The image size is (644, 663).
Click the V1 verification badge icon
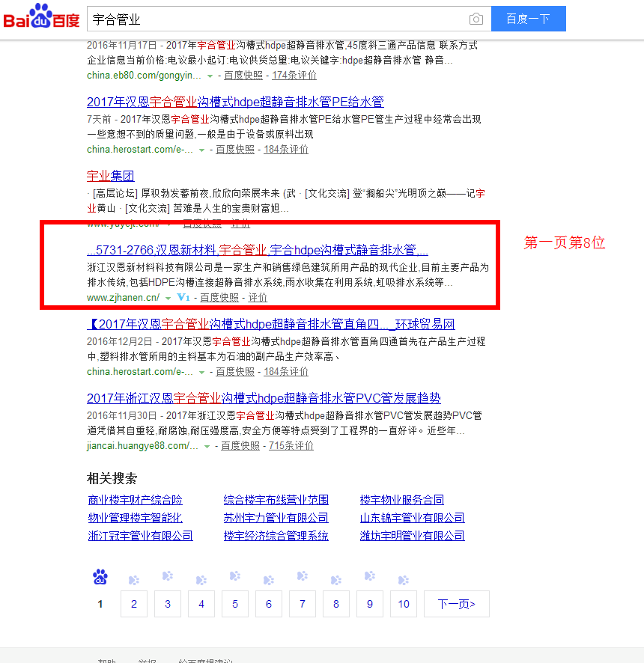point(183,298)
